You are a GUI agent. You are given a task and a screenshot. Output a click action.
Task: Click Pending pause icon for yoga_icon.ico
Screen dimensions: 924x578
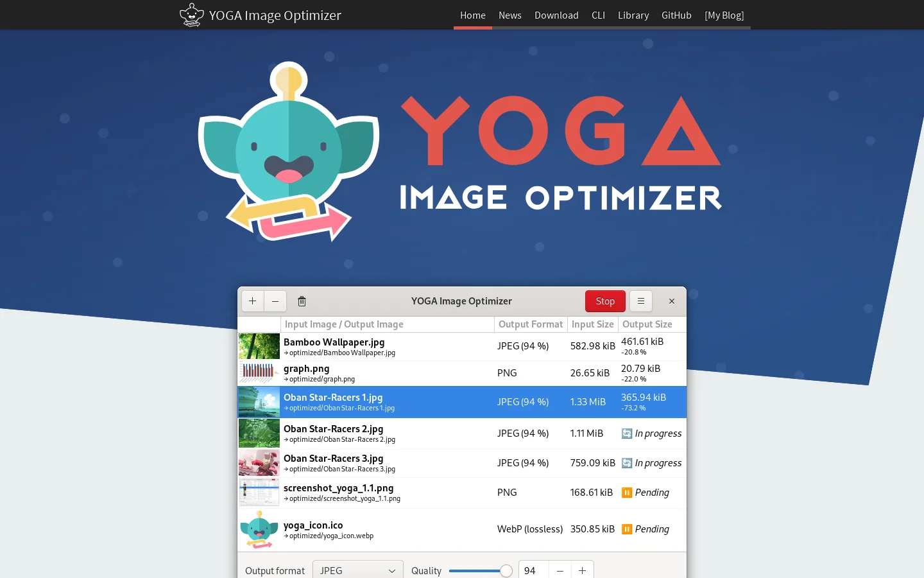tap(627, 529)
